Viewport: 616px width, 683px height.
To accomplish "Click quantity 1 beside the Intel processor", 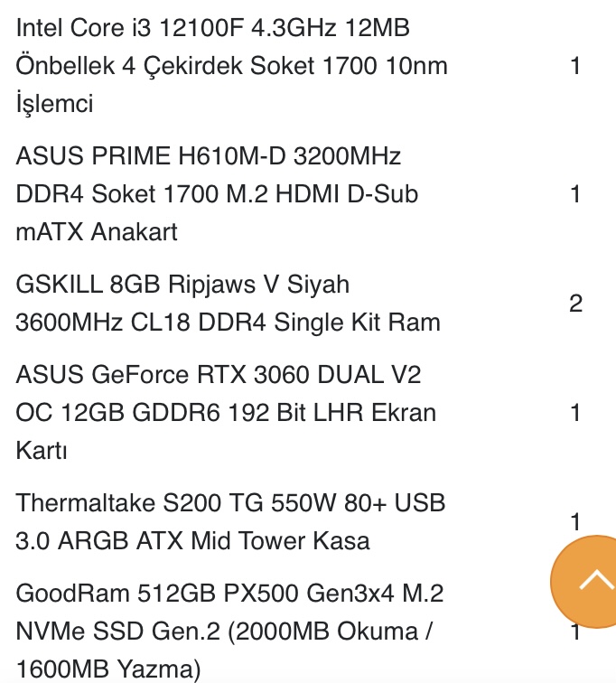I will click(575, 66).
